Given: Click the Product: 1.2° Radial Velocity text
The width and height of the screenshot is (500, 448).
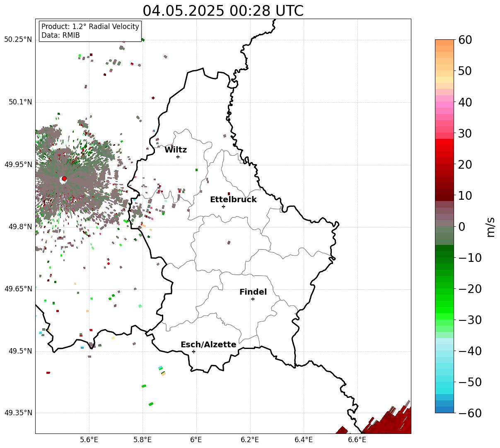Looking at the screenshot, I should pyautogui.click(x=90, y=27).
